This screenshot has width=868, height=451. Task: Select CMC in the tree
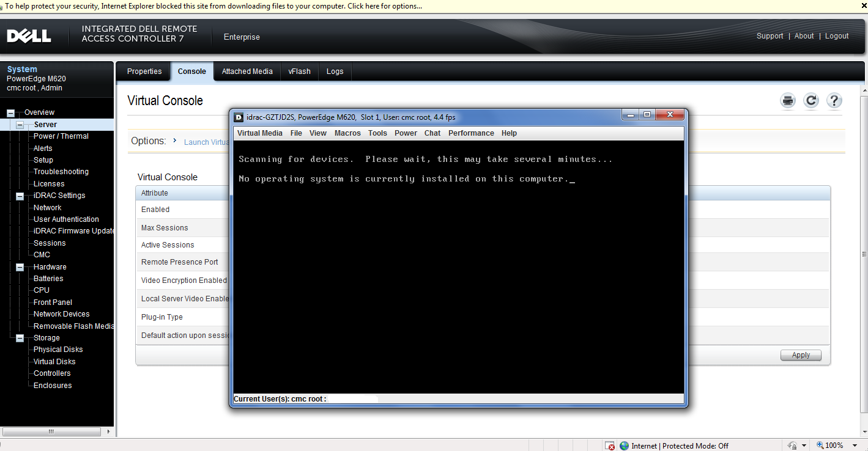pos(42,255)
